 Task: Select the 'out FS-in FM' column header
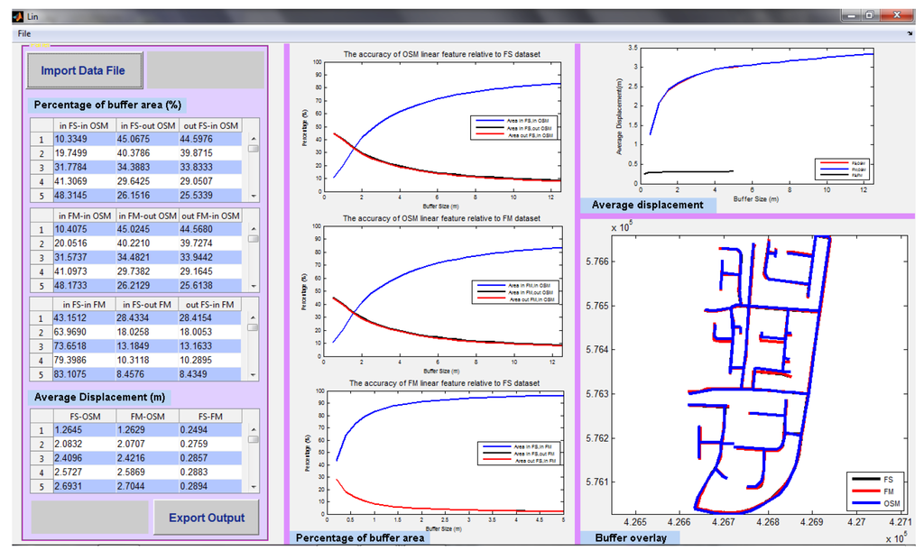coord(210,305)
